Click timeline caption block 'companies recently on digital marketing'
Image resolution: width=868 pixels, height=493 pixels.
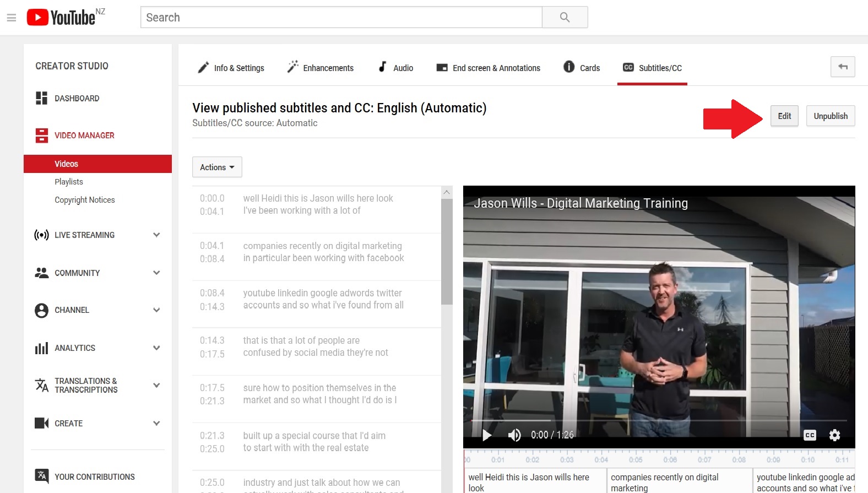[x=680, y=481]
